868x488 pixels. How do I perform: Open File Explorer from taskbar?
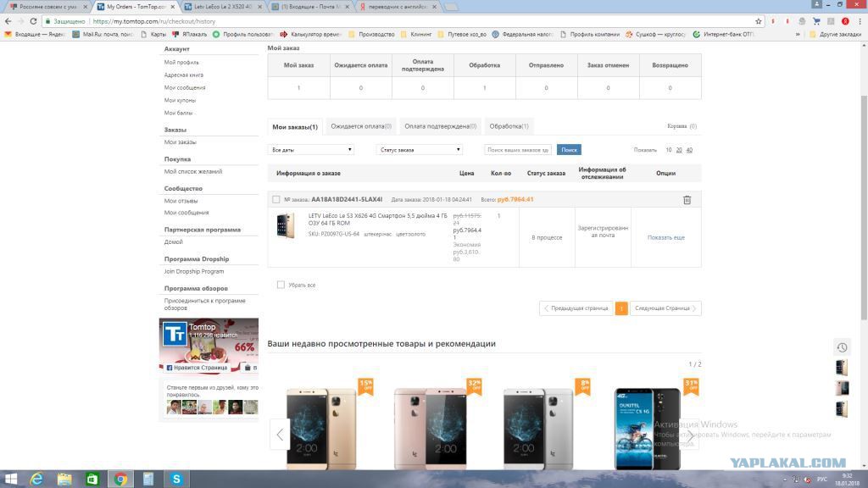64,480
